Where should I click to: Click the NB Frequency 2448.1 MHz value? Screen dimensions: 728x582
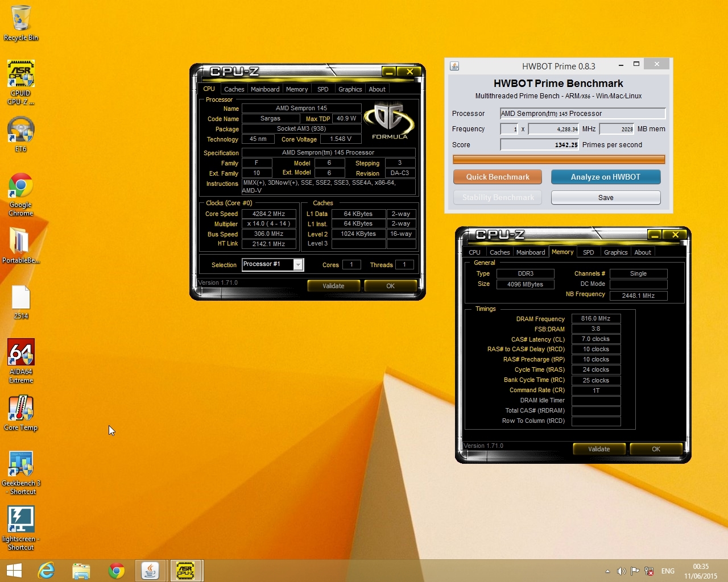point(638,296)
